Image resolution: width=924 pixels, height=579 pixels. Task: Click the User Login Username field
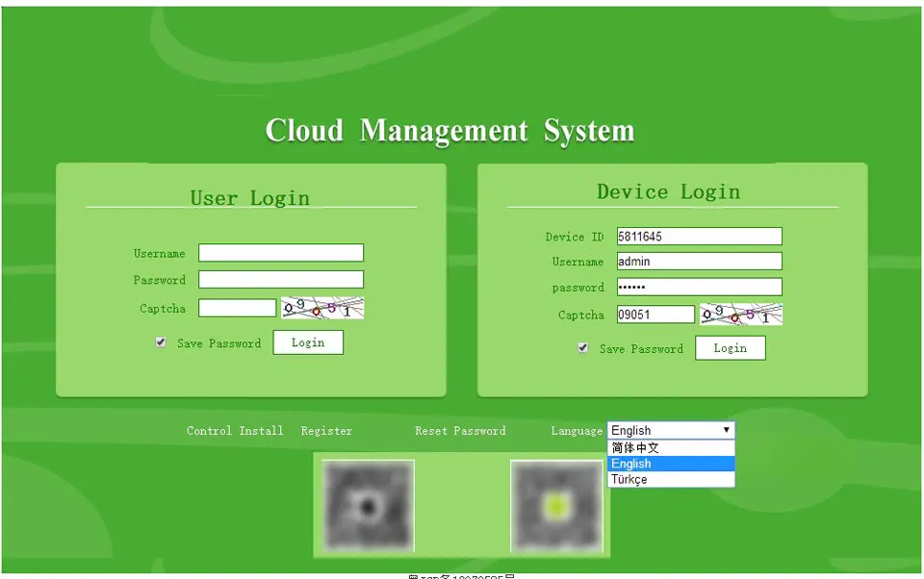281,253
